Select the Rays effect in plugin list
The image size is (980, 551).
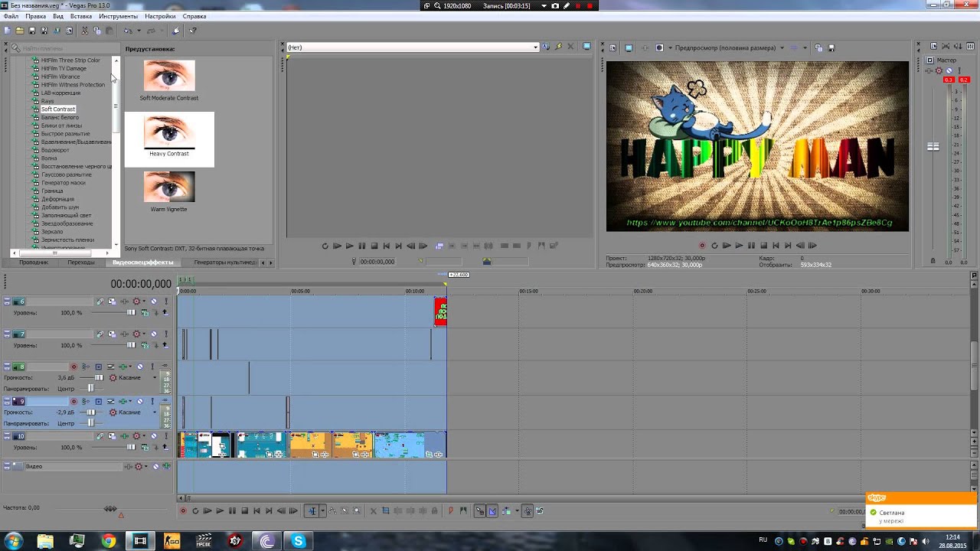(x=47, y=101)
